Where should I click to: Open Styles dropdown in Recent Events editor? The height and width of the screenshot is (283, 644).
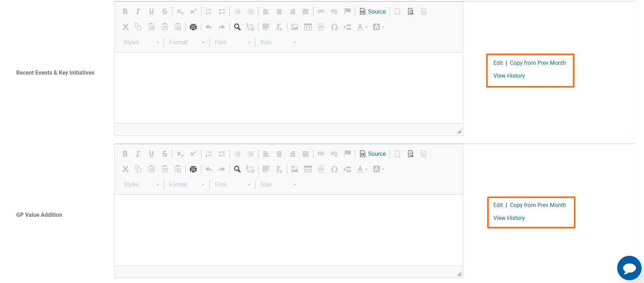[141, 42]
